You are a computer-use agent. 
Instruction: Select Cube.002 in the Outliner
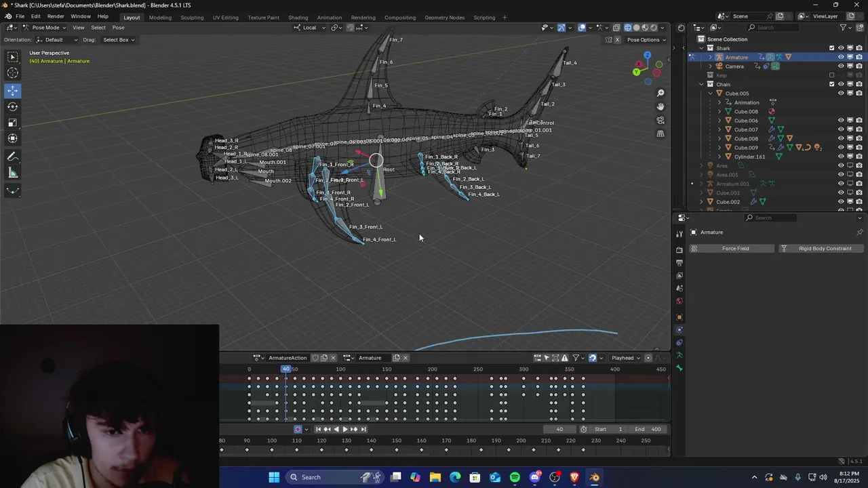click(728, 201)
